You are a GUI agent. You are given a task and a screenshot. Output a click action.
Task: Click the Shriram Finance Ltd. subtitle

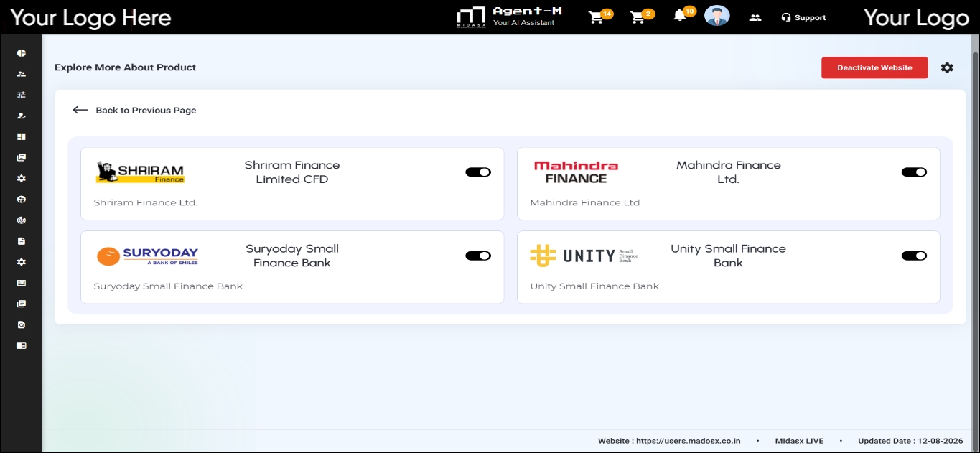[146, 202]
